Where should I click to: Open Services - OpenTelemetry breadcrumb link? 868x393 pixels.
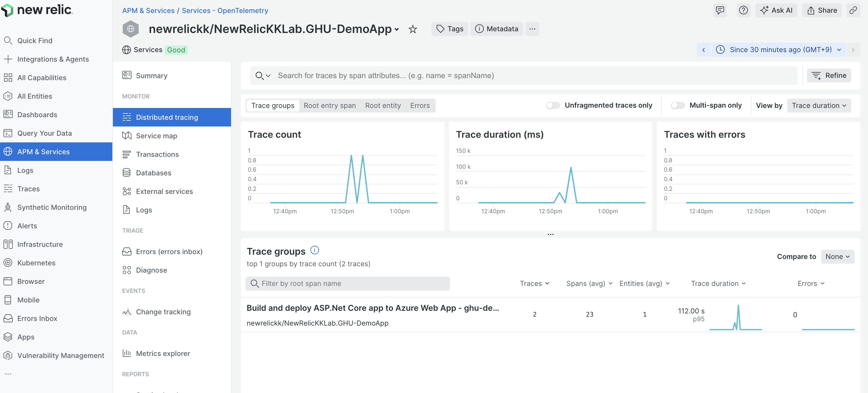pyautogui.click(x=225, y=10)
